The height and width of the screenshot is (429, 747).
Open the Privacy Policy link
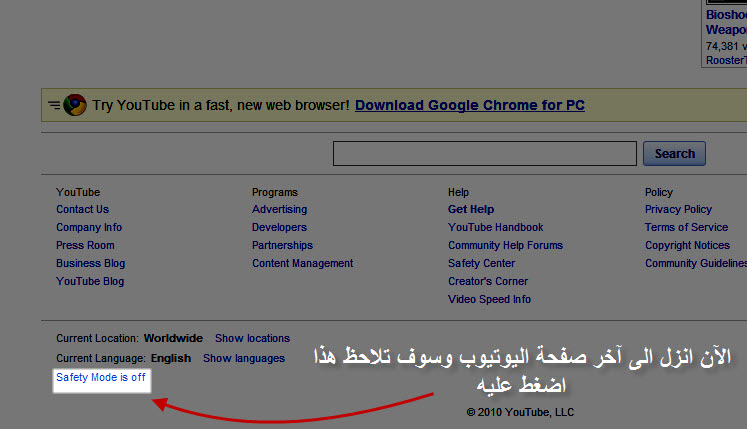click(678, 209)
